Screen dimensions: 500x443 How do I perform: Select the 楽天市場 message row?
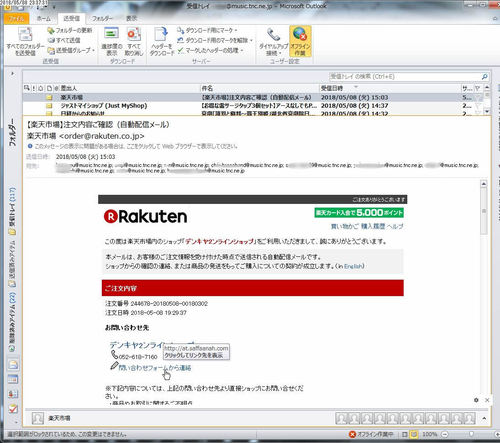click(x=253, y=97)
